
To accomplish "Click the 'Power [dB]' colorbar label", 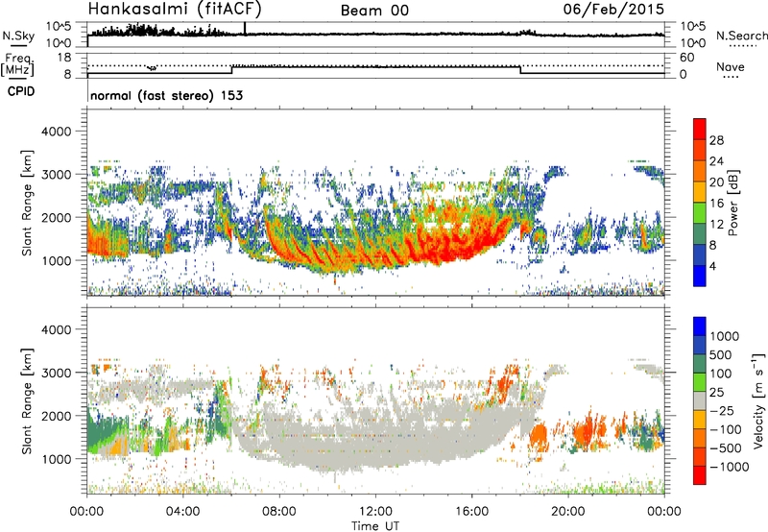I will 732,203.
